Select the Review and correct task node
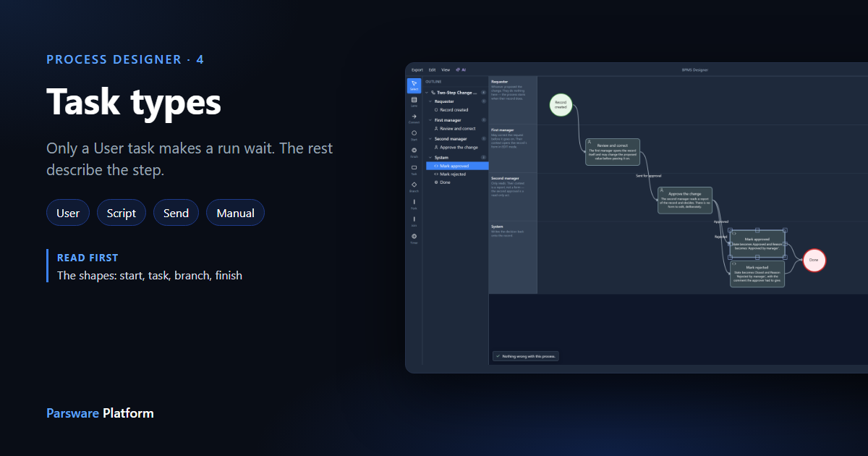The width and height of the screenshot is (868, 456). (613, 152)
